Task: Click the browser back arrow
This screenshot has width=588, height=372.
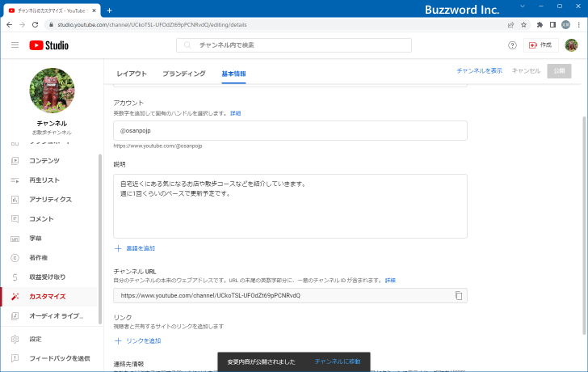Action: 10,25
